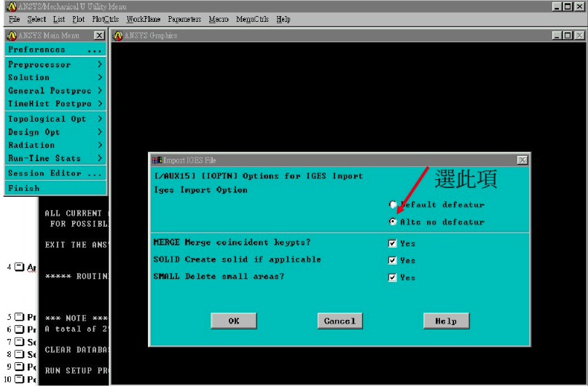
Task: Click outline item icon numbered 4
Action: click(x=19, y=267)
